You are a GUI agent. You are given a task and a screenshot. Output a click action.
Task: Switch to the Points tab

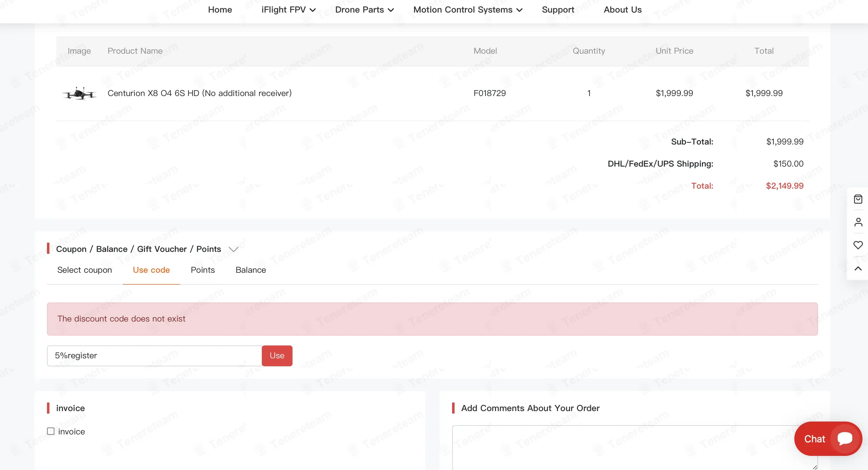coord(203,270)
